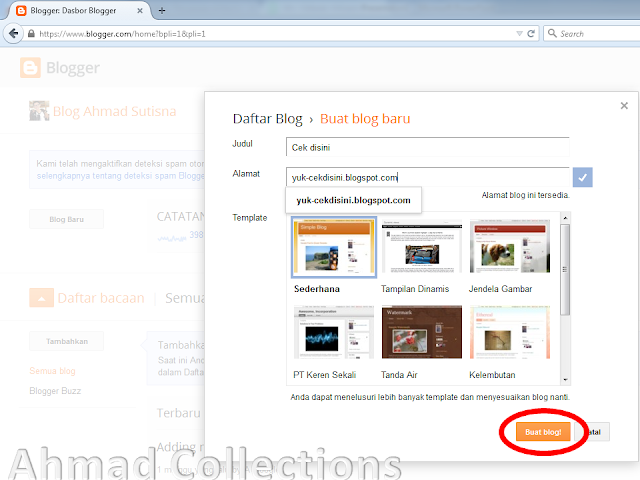Image resolution: width=640 pixels, height=480 pixels.
Task: Click the reload page icon in address bar
Action: tap(531, 34)
